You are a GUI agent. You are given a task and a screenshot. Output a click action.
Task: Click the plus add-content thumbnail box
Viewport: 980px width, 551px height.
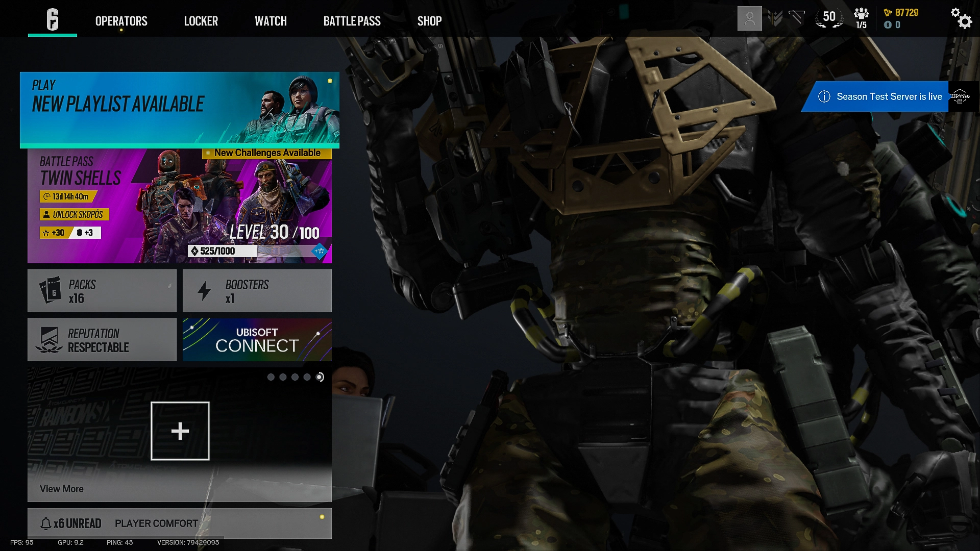coord(180,431)
